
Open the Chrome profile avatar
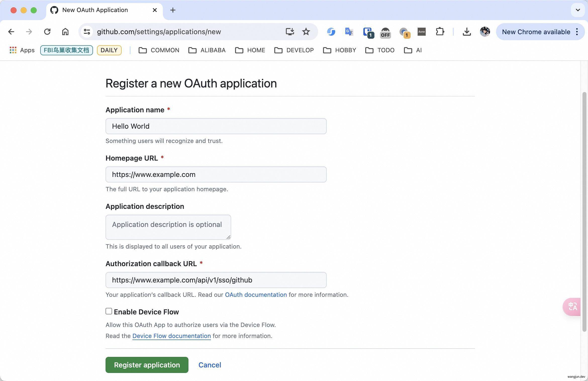click(485, 32)
